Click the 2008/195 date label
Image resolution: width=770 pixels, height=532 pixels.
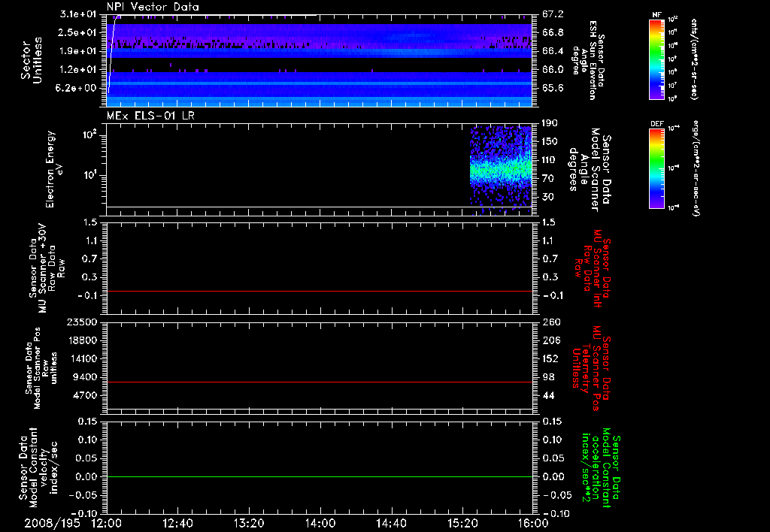53,523
